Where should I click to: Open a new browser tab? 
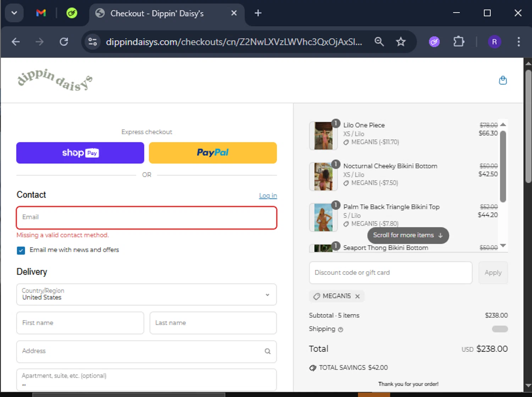[x=258, y=13]
